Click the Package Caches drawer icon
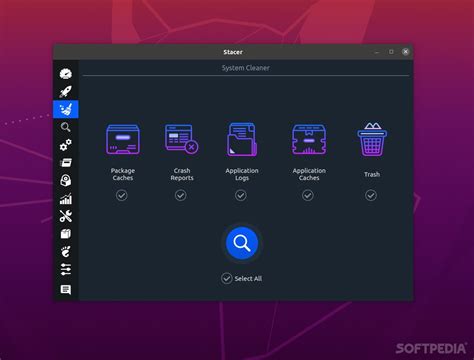The width and height of the screenshot is (474, 360). [x=123, y=139]
